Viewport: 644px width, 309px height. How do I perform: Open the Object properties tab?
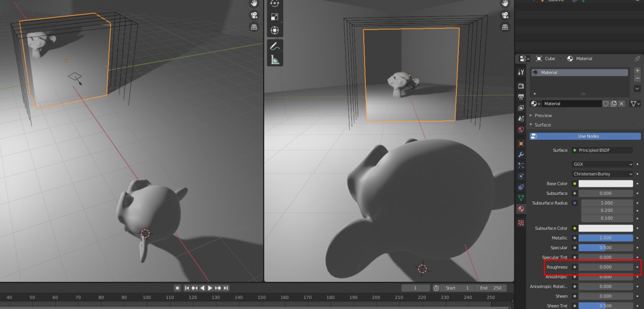[521, 143]
